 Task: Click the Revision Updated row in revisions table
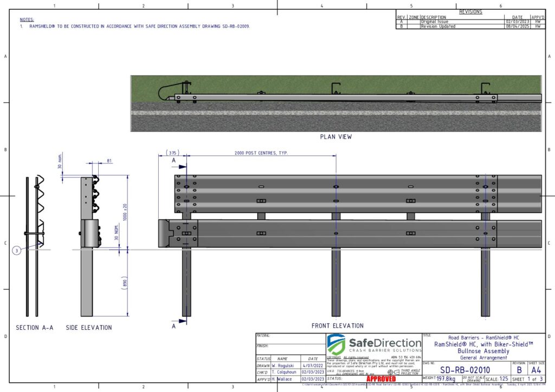[438, 27]
